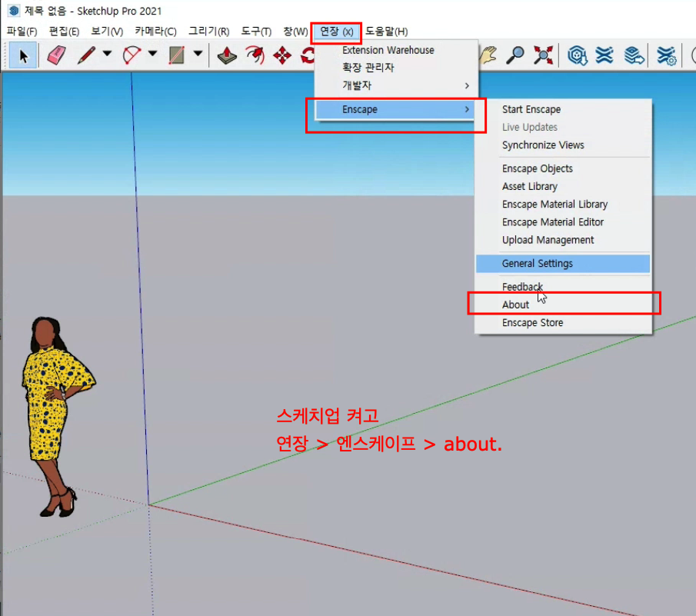Select the Zoom magnifier tool

point(515,55)
